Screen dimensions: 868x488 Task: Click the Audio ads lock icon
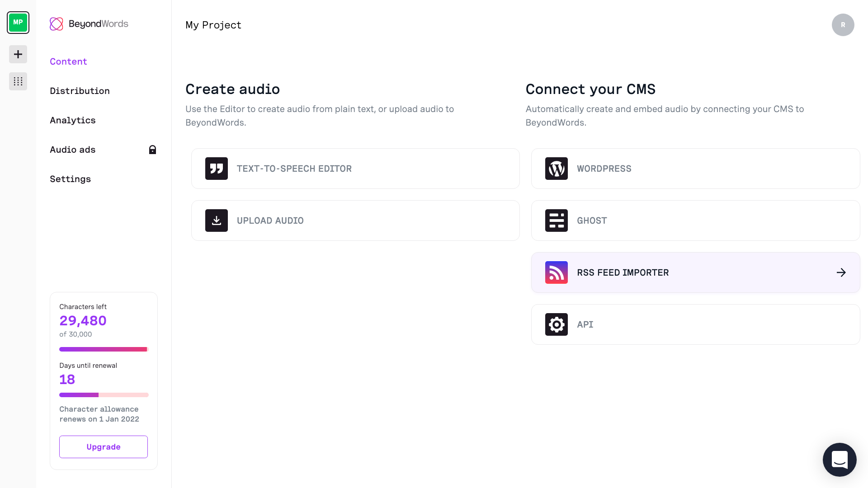pos(152,150)
